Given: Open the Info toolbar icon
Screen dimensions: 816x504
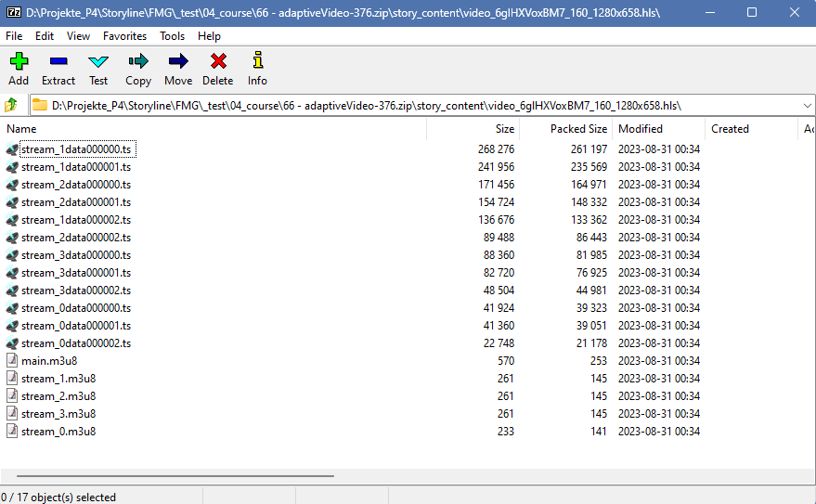Looking at the screenshot, I should [257, 60].
